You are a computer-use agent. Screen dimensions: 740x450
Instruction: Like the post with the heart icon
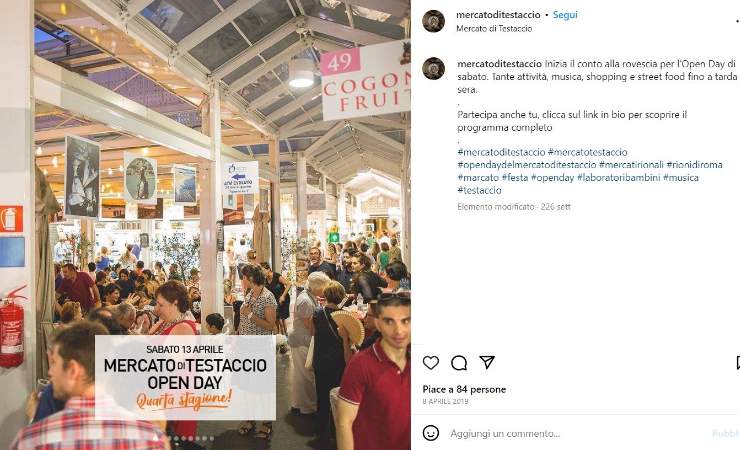pos(430,363)
